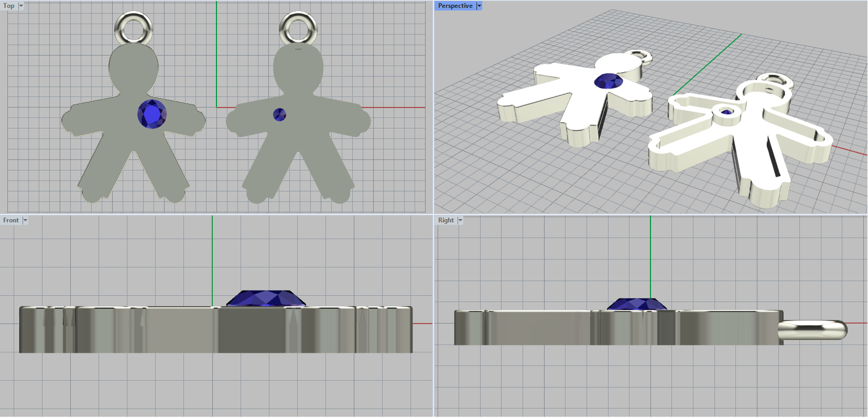
Task: Select the Front viewport title label
Action: pos(11,220)
